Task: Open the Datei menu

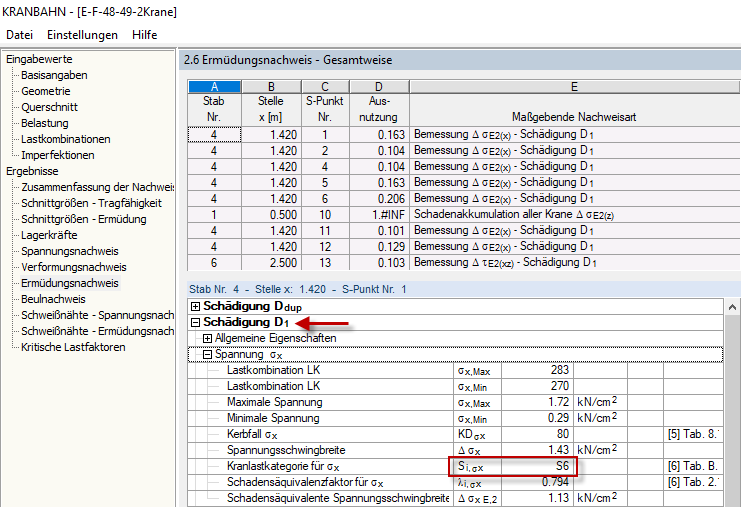Action: click(x=19, y=35)
